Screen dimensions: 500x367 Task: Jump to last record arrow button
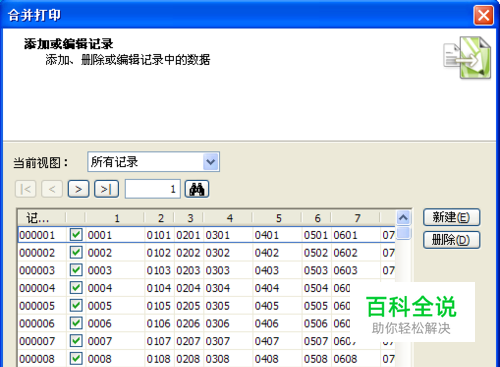106,189
